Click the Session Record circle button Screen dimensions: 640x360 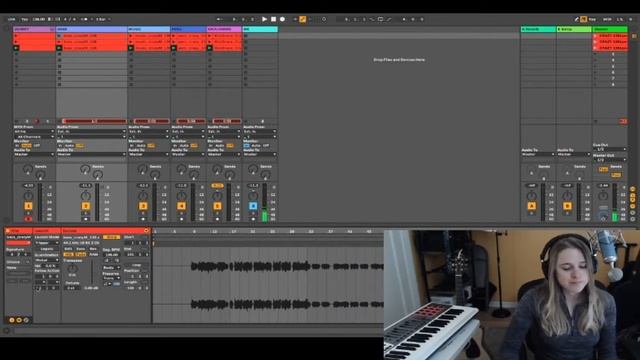click(324, 19)
